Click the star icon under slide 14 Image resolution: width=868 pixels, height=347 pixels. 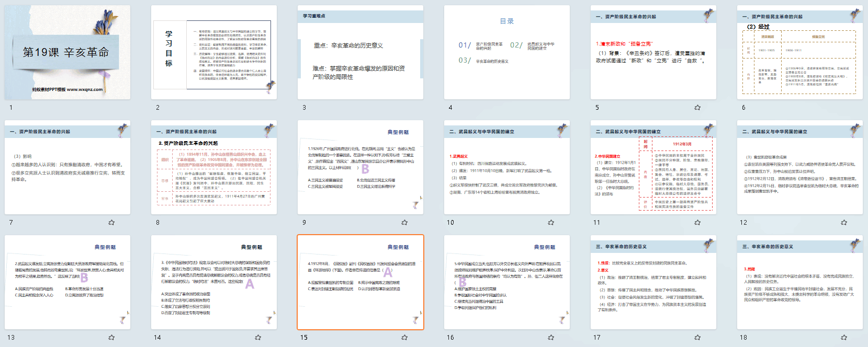coord(258,338)
